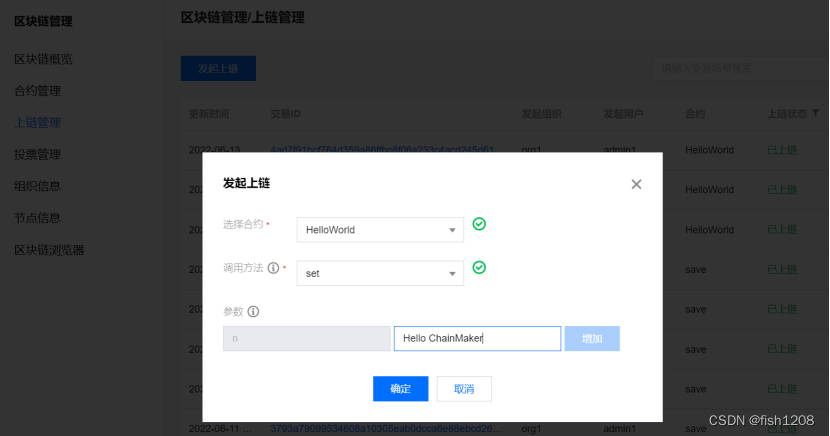The width and height of the screenshot is (830, 436).
Task: Click the 更新时间 column header
Action: click(x=209, y=114)
